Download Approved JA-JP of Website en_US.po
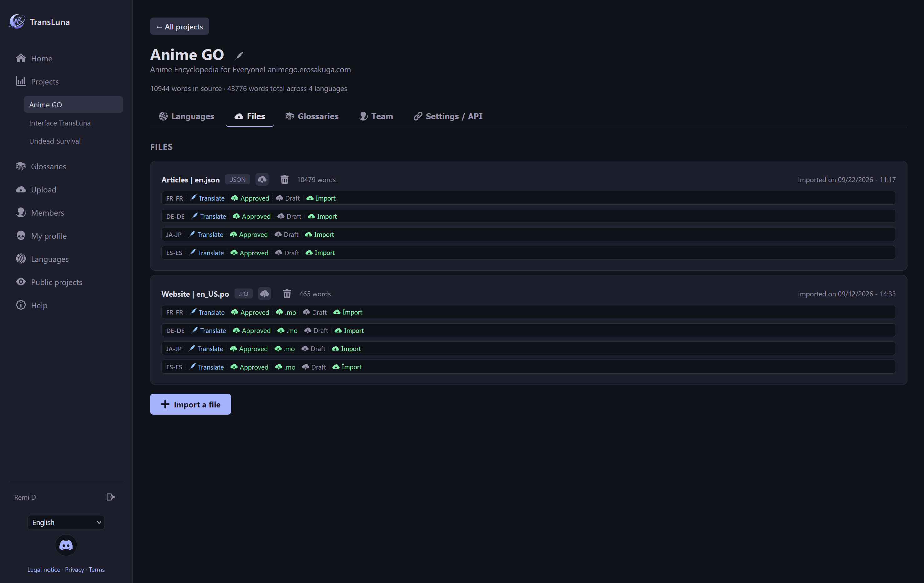Image resolution: width=924 pixels, height=583 pixels. point(249,349)
